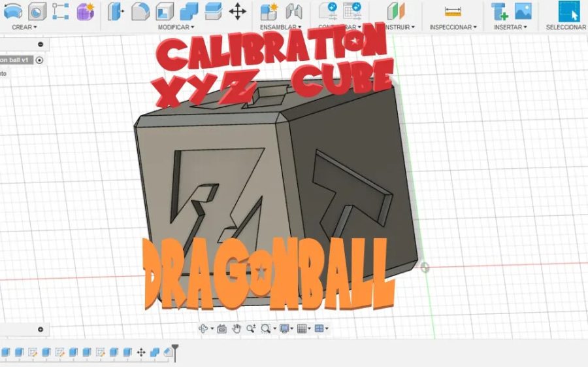Viewport: 588px width, 367px height.
Task: Open the INSPECCIONAR dropdown menu
Action: click(453, 27)
